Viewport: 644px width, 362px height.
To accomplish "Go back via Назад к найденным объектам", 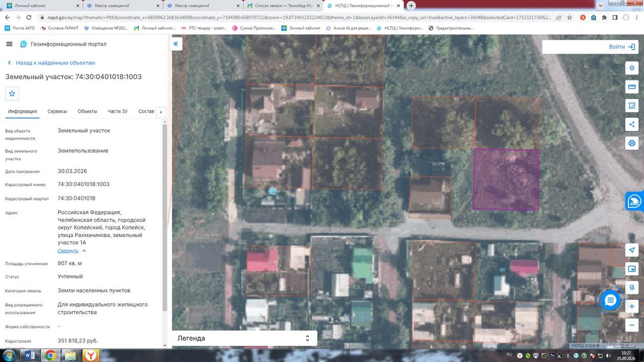I will [x=51, y=63].
